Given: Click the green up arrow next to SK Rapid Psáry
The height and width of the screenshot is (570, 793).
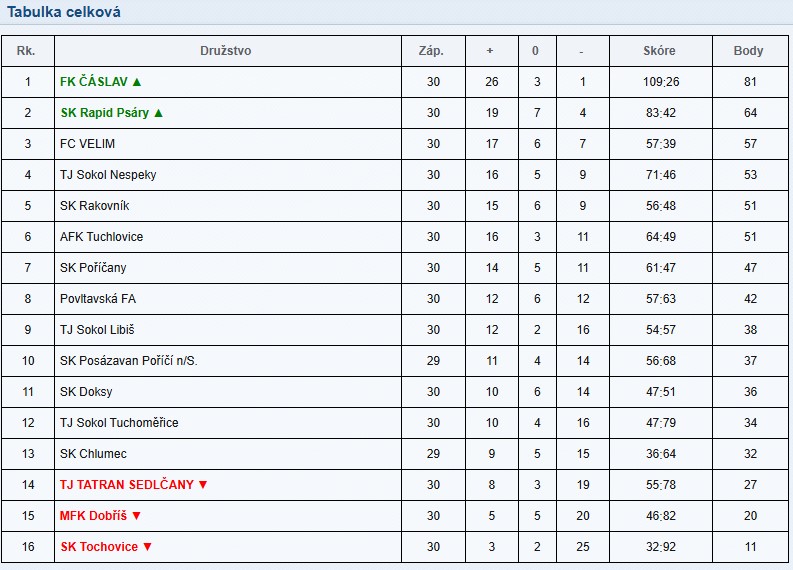Looking at the screenshot, I should point(158,113).
